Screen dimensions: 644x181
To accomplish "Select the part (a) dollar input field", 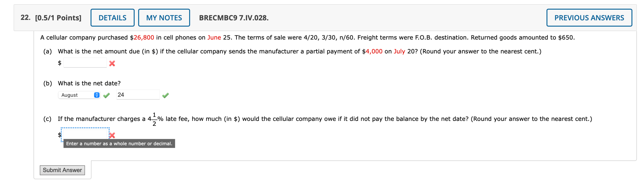I will [x=85, y=63].
